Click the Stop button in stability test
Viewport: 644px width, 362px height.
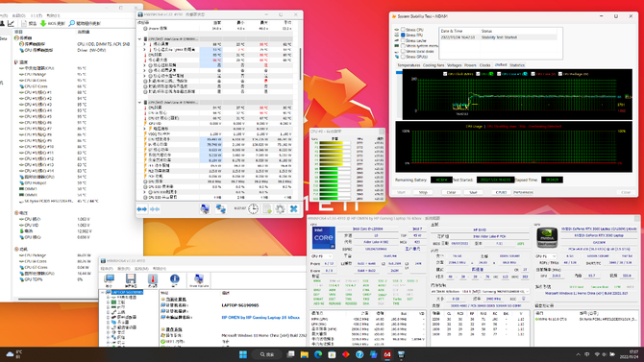[423, 192]
